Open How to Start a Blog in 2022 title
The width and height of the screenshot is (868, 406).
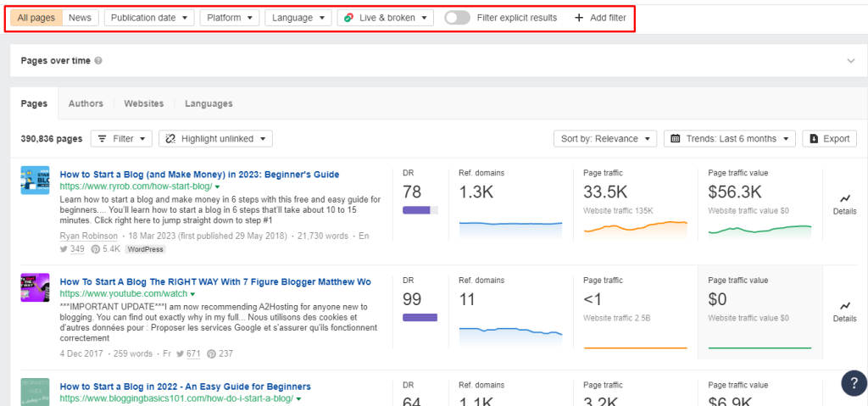pyautogui.click(x=186, y=387)
